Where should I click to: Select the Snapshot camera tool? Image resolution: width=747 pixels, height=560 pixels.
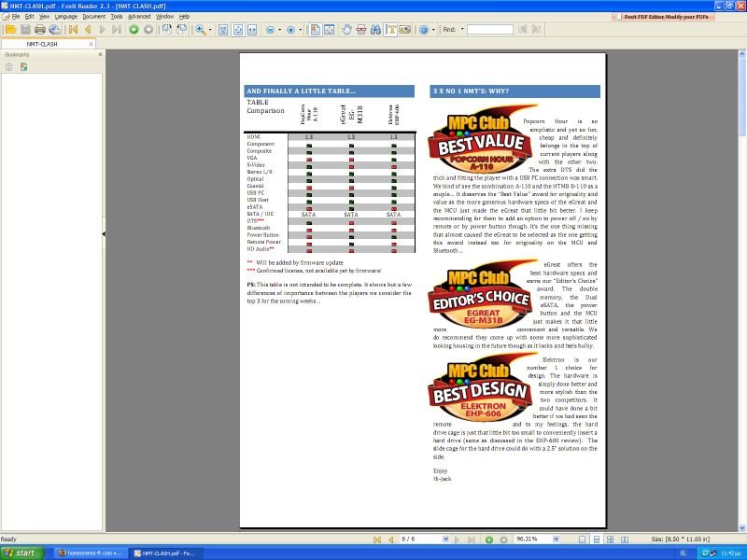405,30
